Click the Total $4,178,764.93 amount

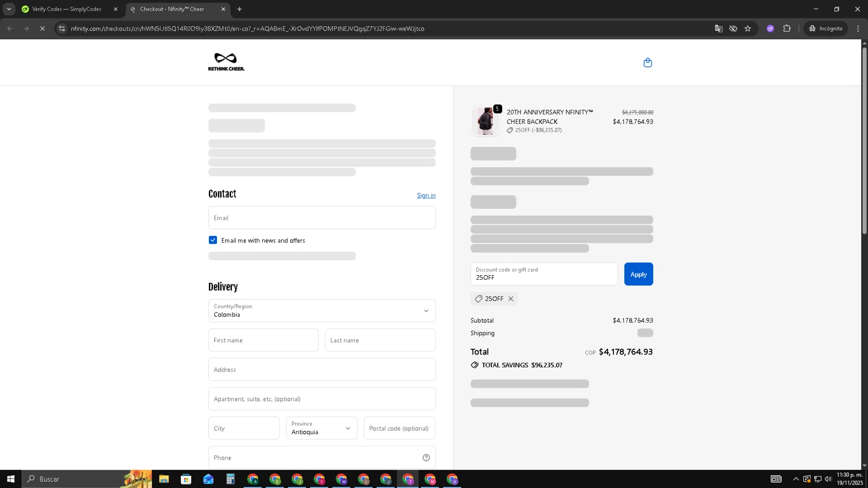[x=626, y=352]
